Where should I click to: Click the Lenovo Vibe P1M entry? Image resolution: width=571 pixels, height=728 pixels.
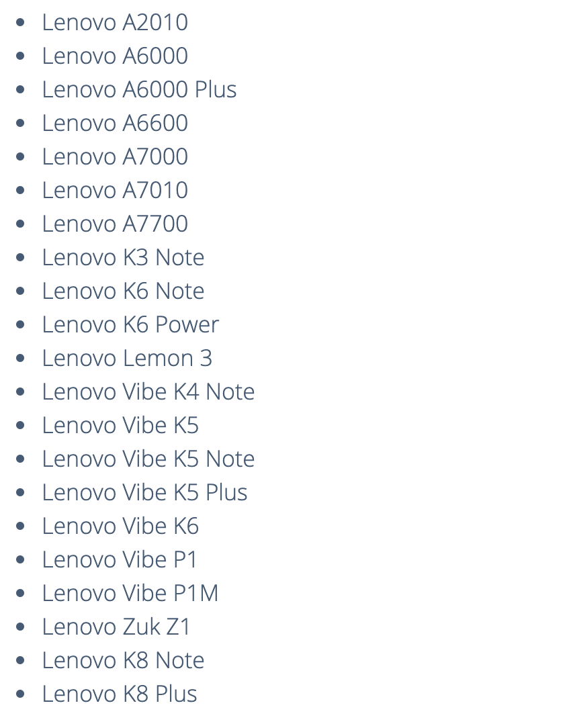click(130, 593)
